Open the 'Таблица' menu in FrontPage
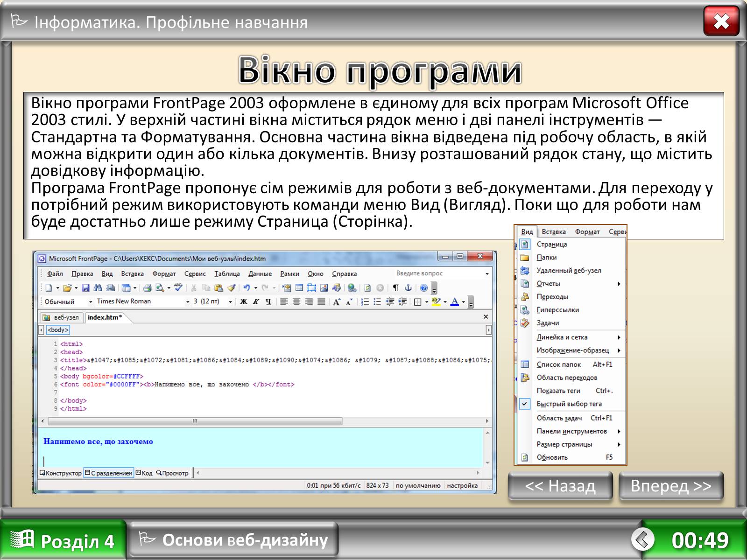Screen dimensions: 747x560 coord(227,274)
